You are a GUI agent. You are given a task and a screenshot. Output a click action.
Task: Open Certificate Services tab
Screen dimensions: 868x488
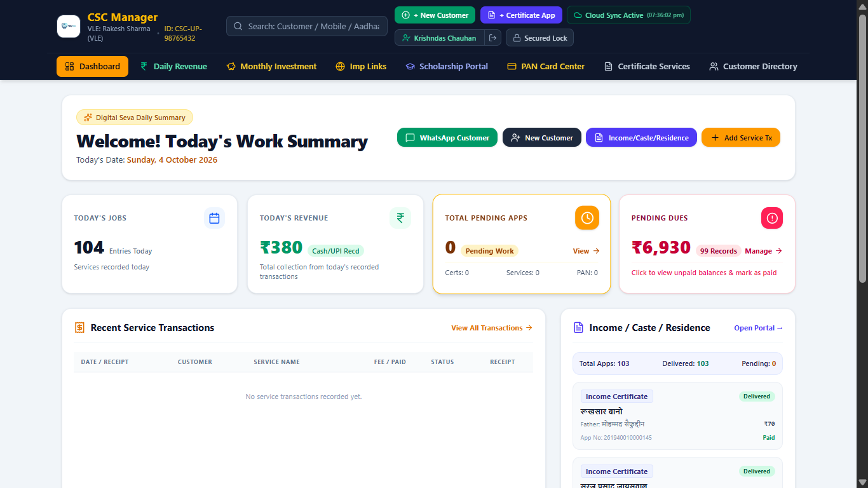(x=647, y=66)
